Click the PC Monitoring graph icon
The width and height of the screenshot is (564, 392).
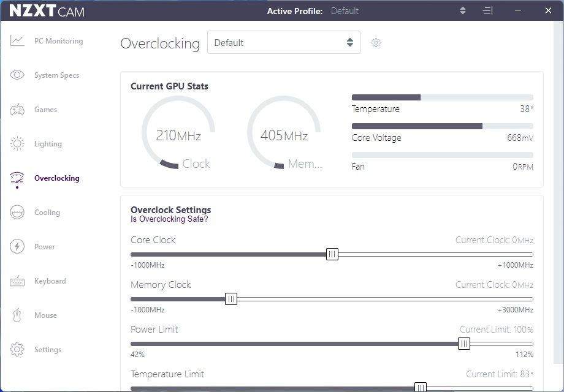17,41
